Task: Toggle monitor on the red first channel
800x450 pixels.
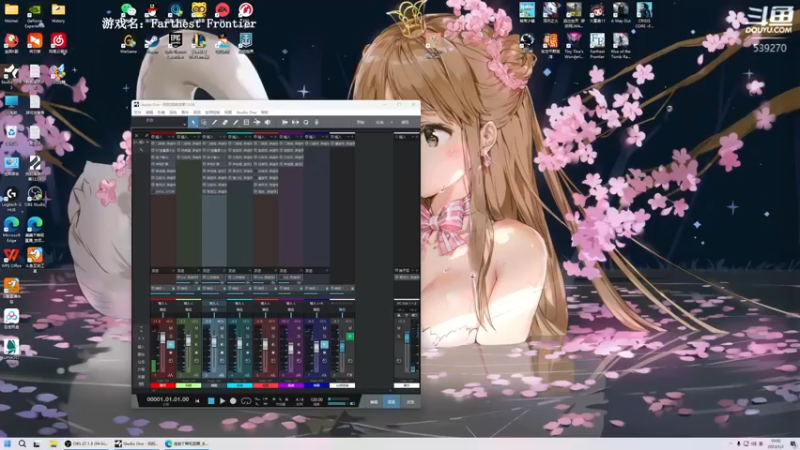Action: 170,345
